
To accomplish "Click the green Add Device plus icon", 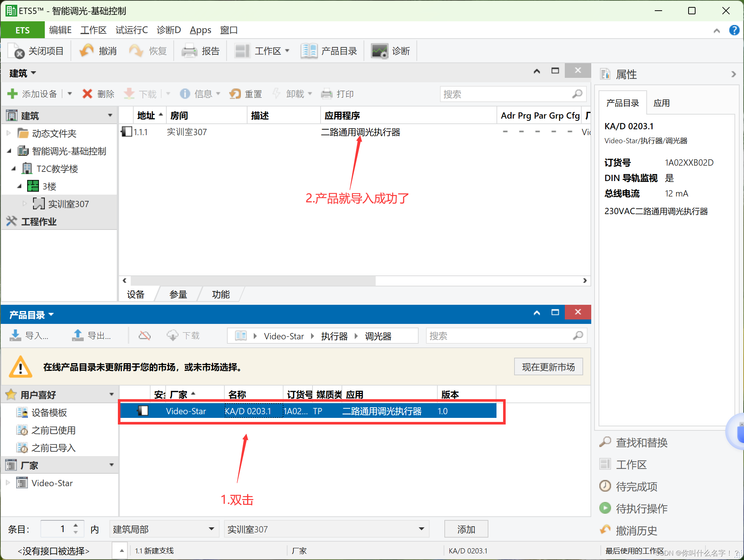I will pos(12,94).
